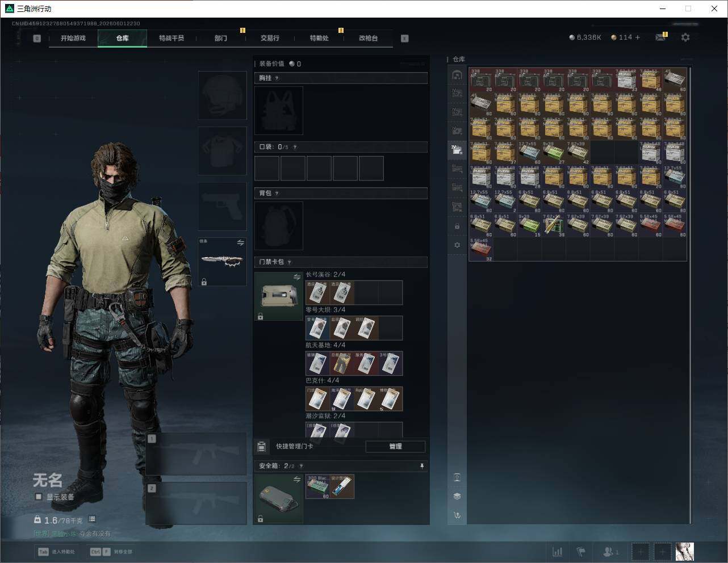
Task: Click the Tab 进入特勤处 shortcut button
Action: [57, 552]
